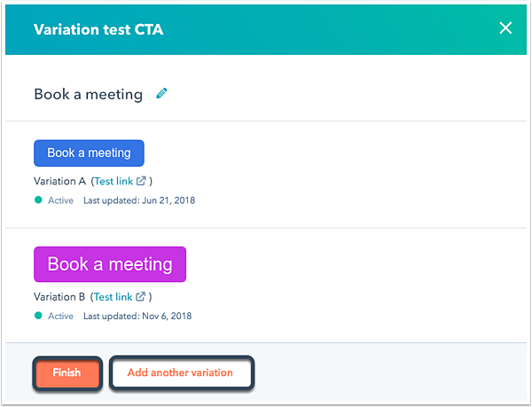Click the external link icon for Variation B
The height and width of the screenshot is (407, 532).
coord(140,297)
